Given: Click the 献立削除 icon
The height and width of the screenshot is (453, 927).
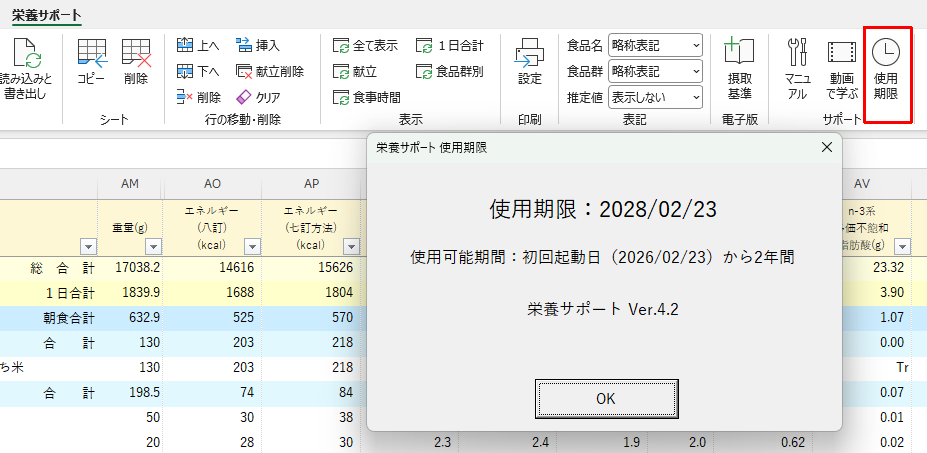Looking at the screenshot, I should 270,72.
